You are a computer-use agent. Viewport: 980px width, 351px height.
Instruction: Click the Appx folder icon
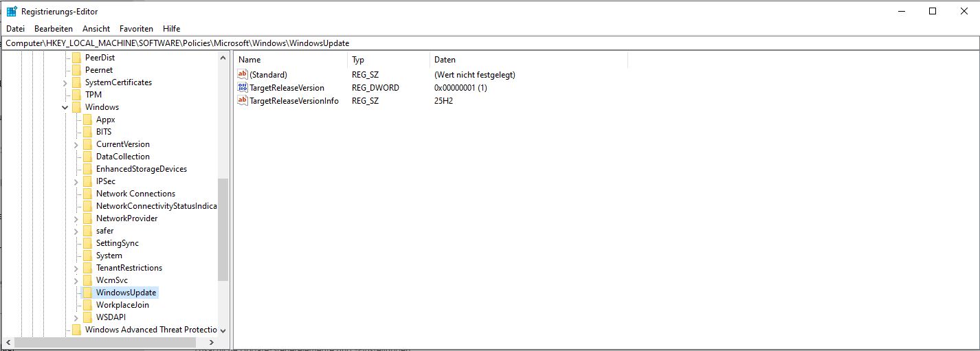[87, 120]
